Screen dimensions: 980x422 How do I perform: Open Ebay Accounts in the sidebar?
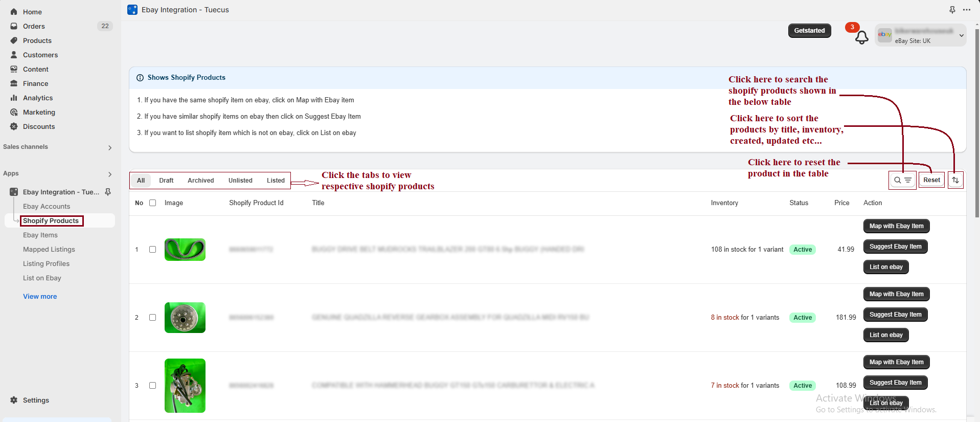(x=47, y=207)
